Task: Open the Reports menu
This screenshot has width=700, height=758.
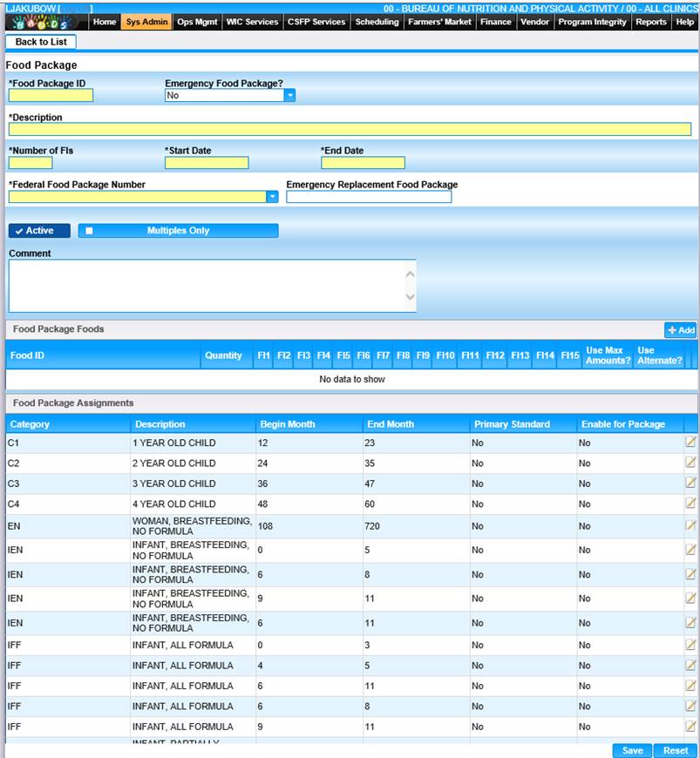Action: pyautogui.click(x=650, y=22)
